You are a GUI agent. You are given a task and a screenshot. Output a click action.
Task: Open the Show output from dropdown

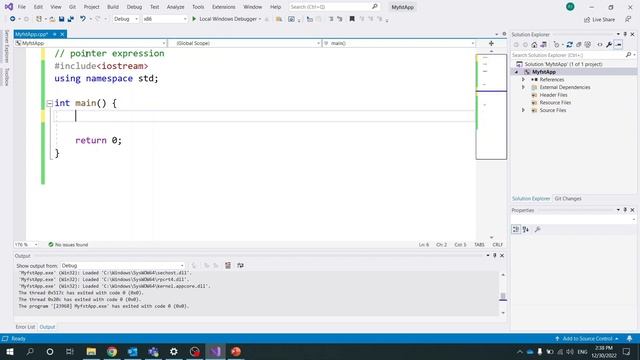pyautogui.click(x=122, y=266)
